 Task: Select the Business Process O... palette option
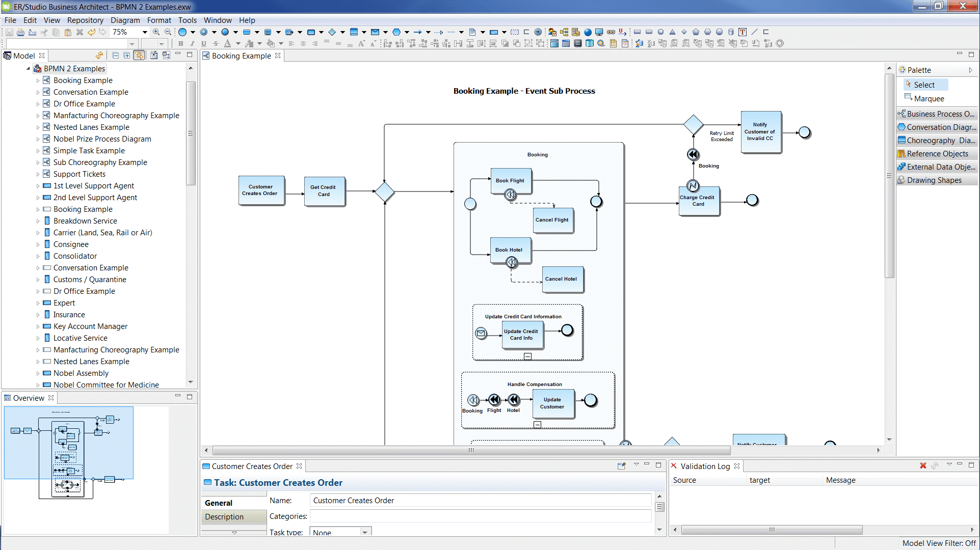(x=936, y=113)
